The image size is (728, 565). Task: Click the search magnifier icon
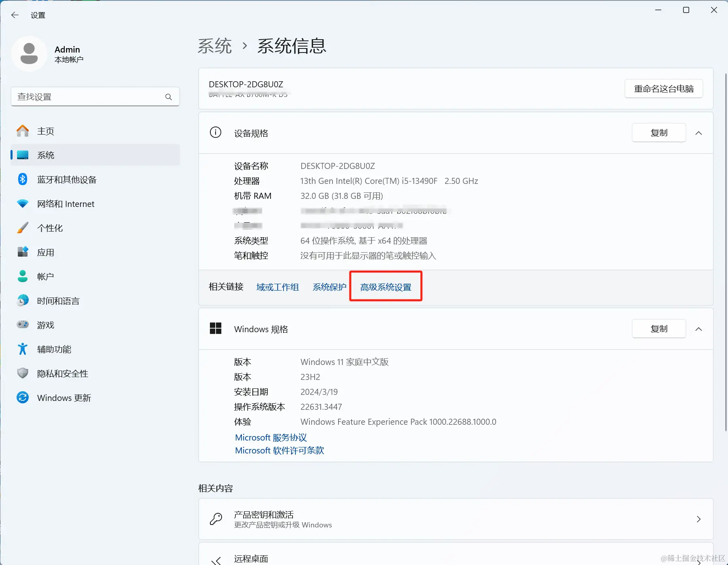click(169, 97)
